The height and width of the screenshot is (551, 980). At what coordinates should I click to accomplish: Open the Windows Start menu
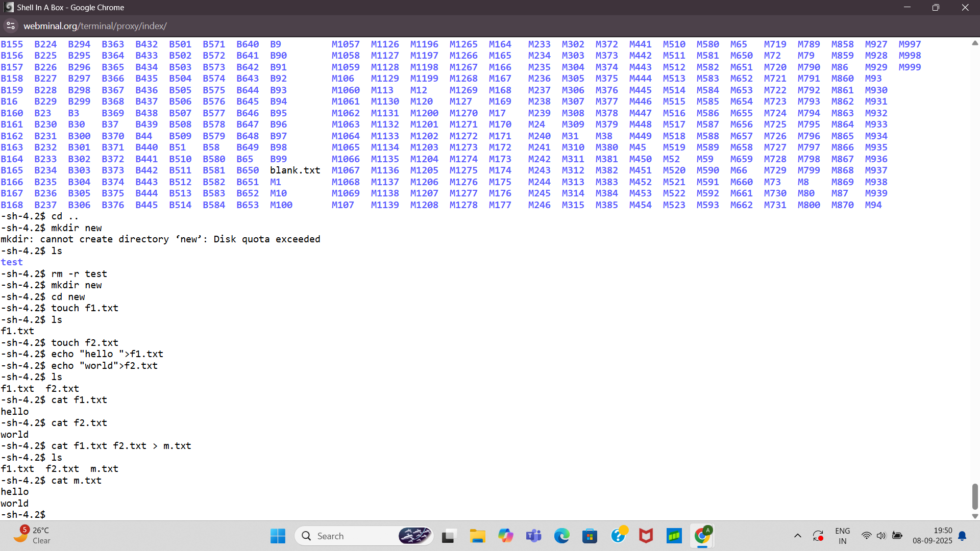pos(278,536)
